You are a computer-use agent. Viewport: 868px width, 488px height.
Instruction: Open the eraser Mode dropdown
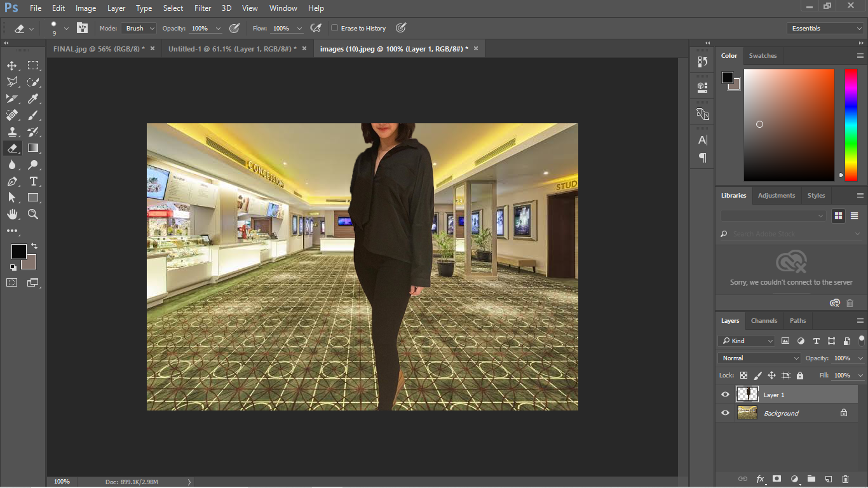[x=139, y=28]
